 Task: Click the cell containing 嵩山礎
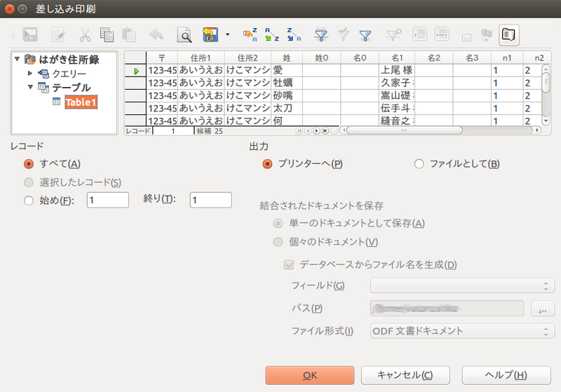397,95
